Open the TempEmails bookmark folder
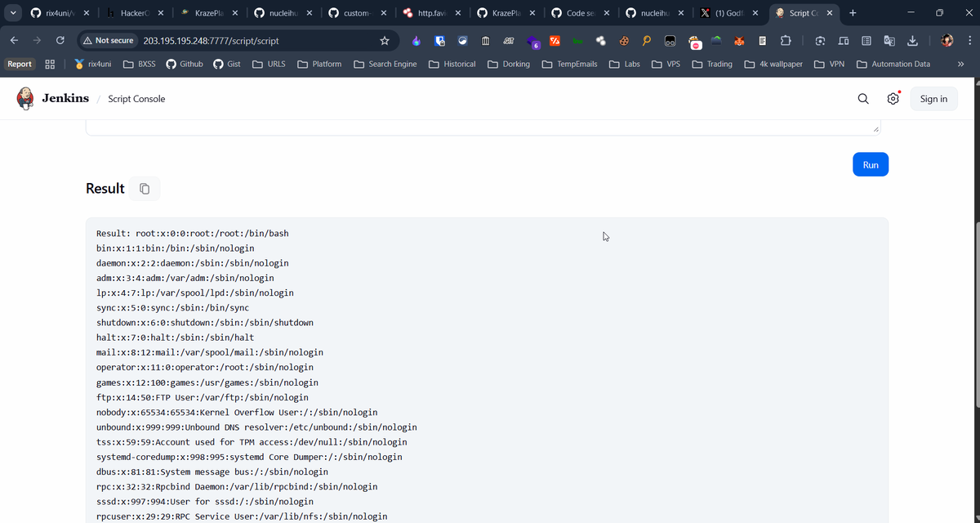Screen dimensions: 980x523 tap(569, 64)
